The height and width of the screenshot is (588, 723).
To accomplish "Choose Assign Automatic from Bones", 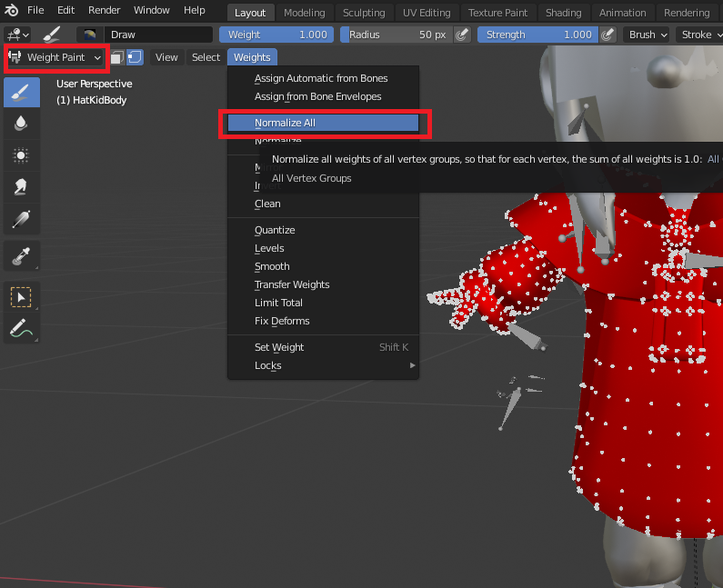I will coord(323,78).
